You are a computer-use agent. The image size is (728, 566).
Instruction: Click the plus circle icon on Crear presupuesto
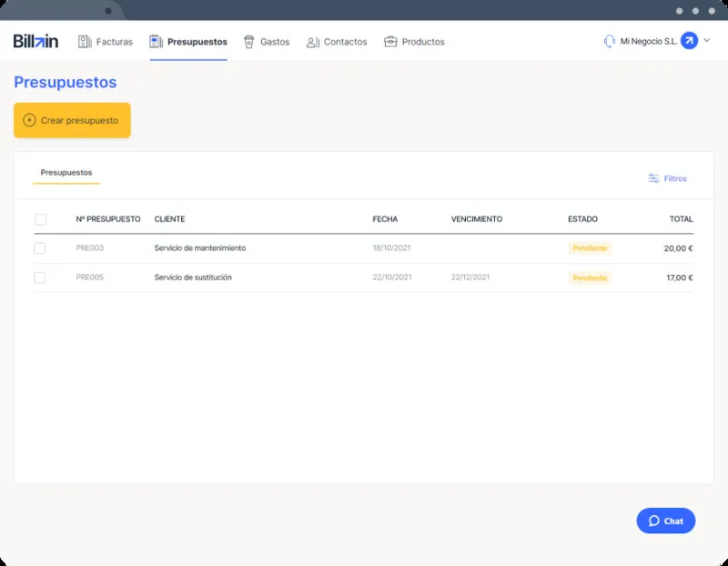point(29,120)
